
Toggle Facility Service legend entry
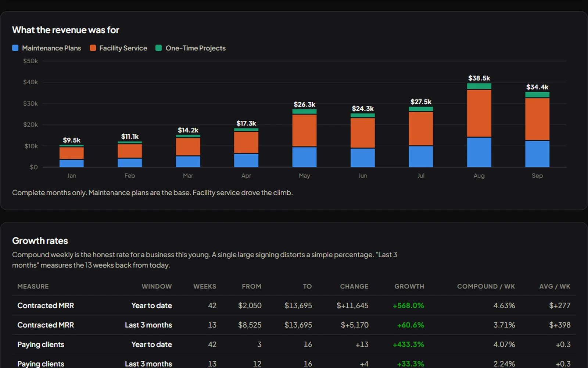(x=118, y=48)
